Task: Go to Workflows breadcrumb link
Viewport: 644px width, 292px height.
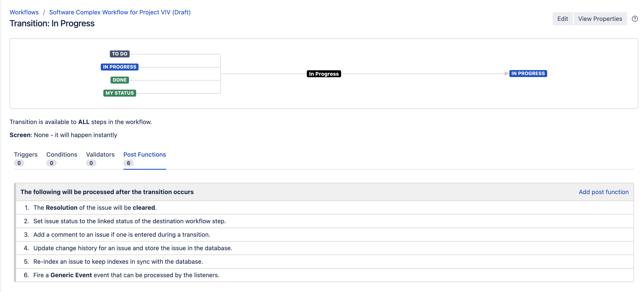Action: tap(24, 12)
